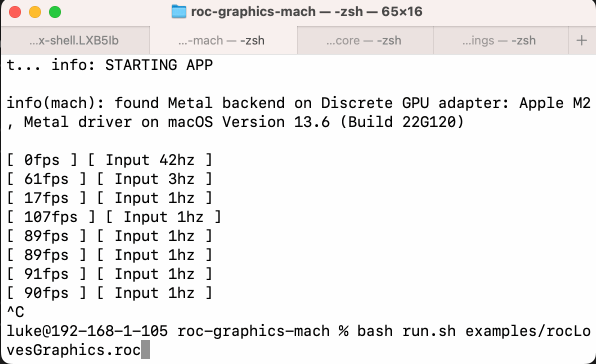Screen dimensions: 596x364
Task: Click the macOS Version 13.6 driver line
Action: coord(236,122)
